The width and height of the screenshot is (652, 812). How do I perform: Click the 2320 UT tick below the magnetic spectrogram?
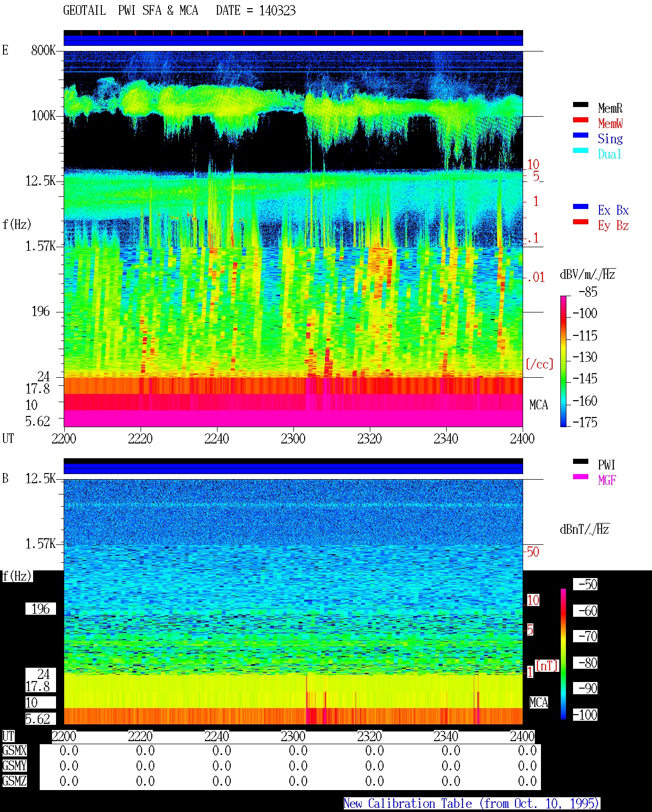pos(369,737)
